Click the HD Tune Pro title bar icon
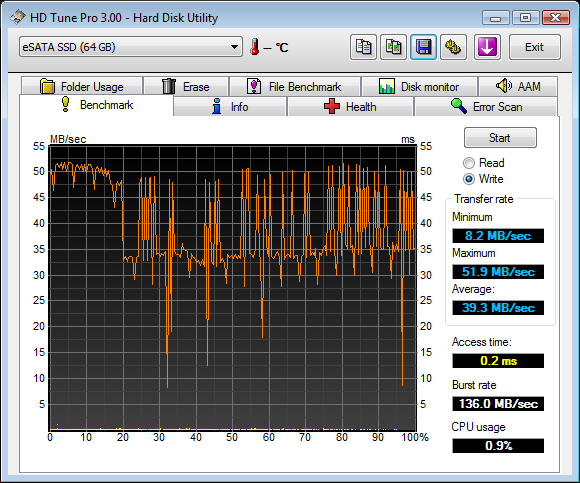The height and width of the screenshot is (483, 580). click(x=17, y=17)
